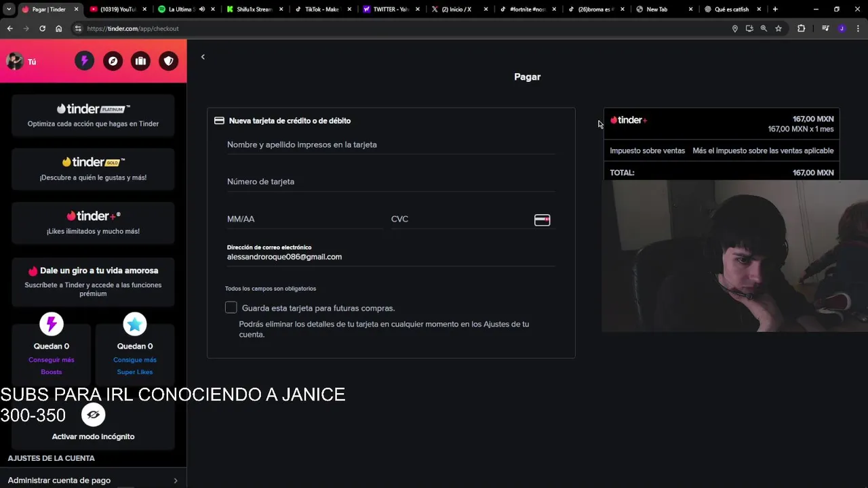Open 'Consigue más Super Likes' link
Screen dimensions: 868x488
pos(135,366)
